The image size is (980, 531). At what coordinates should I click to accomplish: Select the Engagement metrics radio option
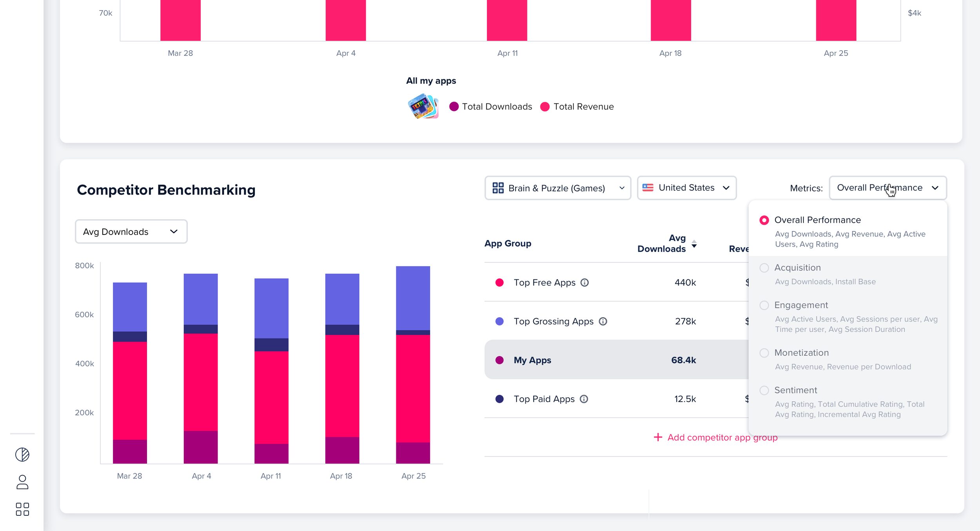(x=764, y=305)
